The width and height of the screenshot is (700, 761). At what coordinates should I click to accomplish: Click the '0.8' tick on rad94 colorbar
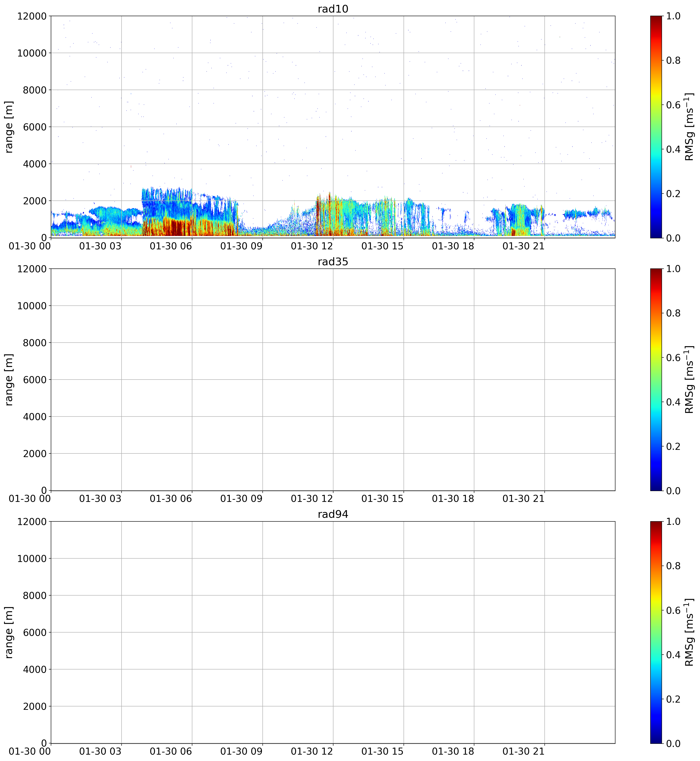point(673,566)
